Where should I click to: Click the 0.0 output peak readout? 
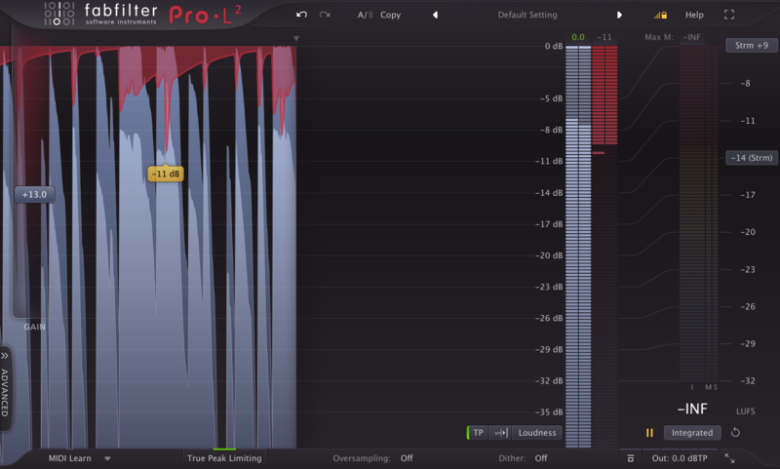[578, 37]
